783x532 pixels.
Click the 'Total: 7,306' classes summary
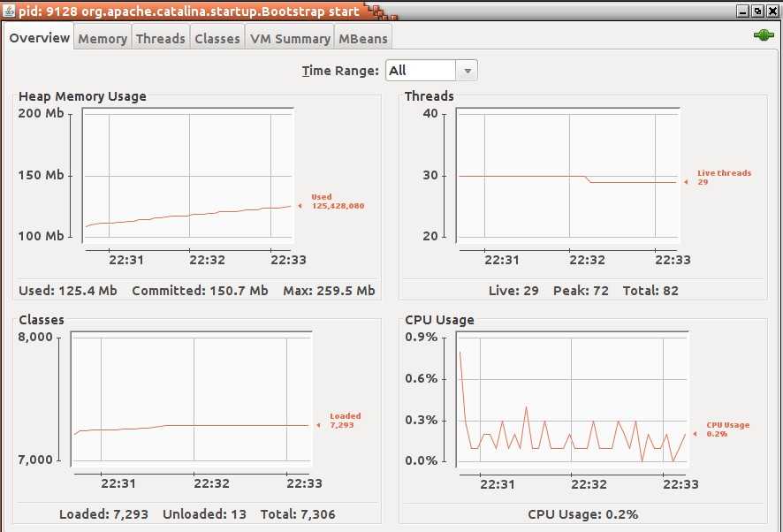click(x=298, y=514)
